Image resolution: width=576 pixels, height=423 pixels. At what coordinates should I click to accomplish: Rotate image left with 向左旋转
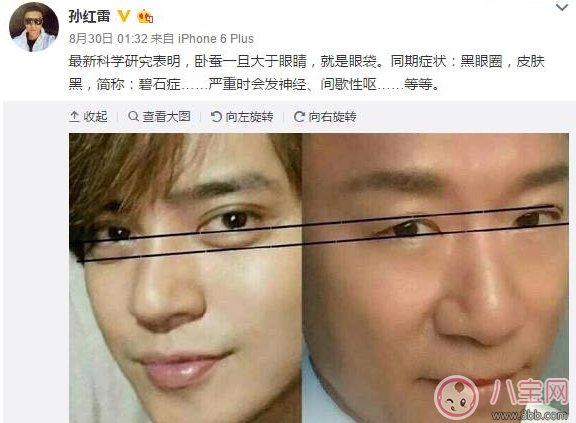(242, 117)
